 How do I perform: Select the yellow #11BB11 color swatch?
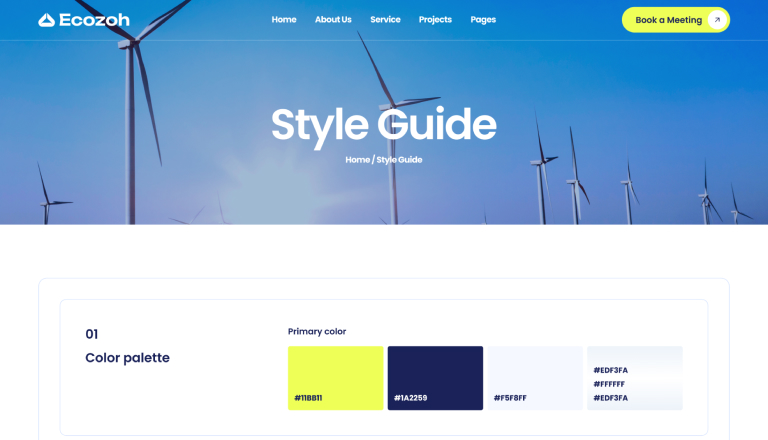(336, 378)
